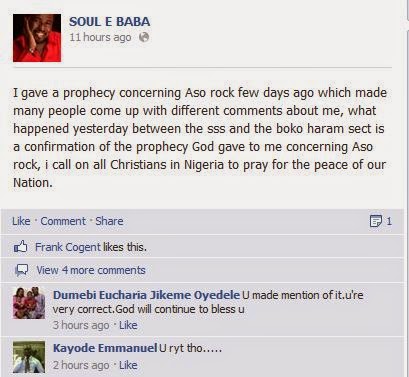Open SOUL E BABA profile picture
The width and height of the screenshot is (409, 377).
click(37, 38)
